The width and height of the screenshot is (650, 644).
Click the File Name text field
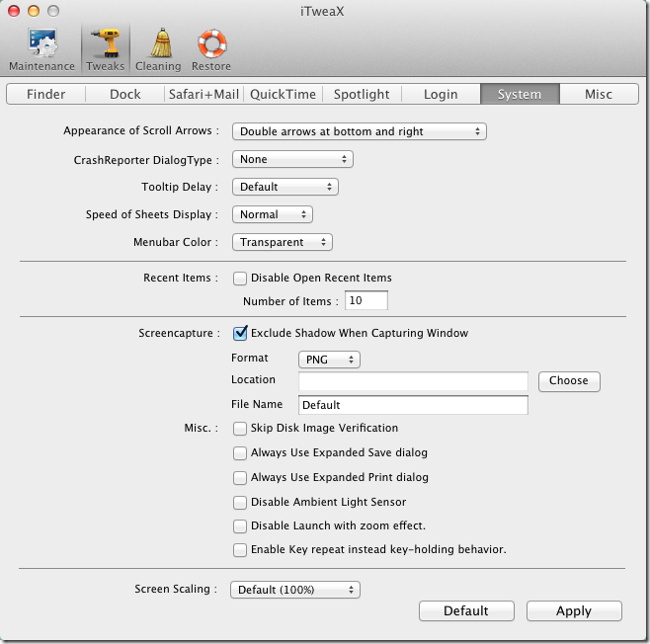[413, 405]
